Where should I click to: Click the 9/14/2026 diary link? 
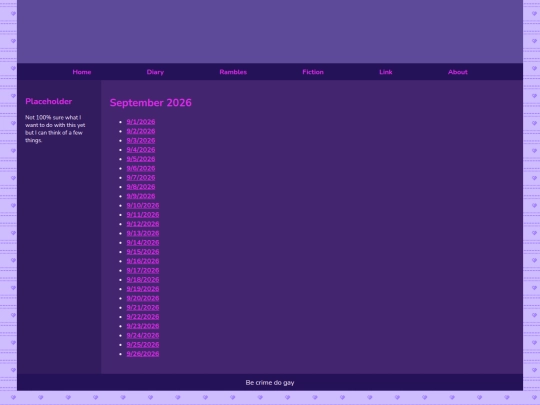click(143, 243)
